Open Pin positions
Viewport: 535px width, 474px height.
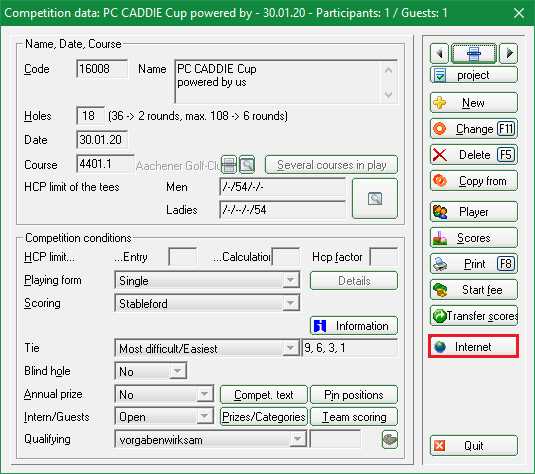pos(354,395)
